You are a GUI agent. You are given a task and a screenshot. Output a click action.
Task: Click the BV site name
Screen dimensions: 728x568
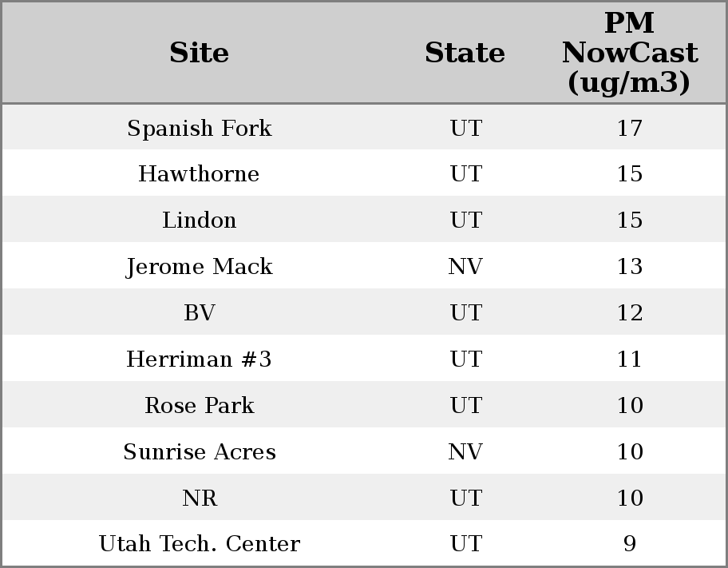pyautogui.click(x=199, y=313)
